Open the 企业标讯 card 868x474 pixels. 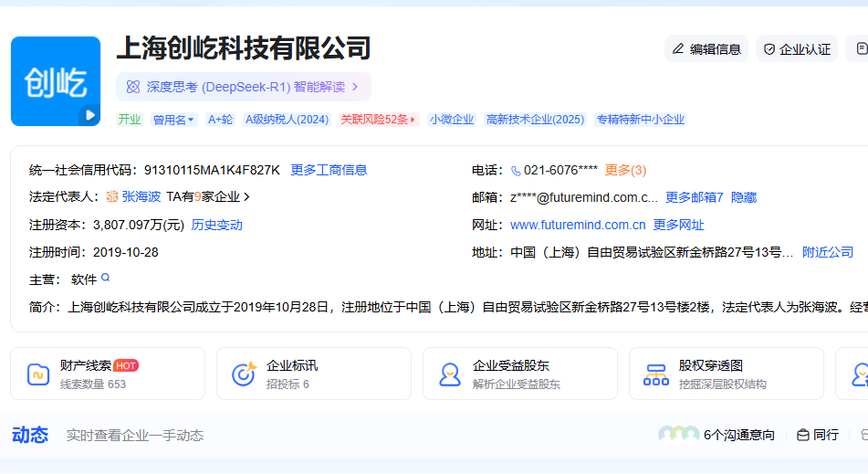tap(314, 374)
